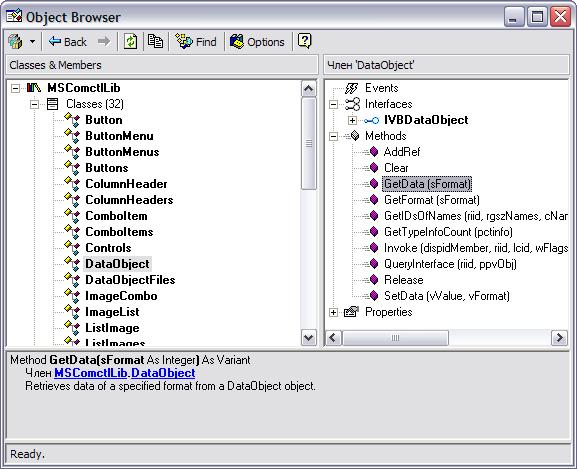Screen dimensions: 577x469
Task: Select the Buttons class
Action: (x=107, y=168)
